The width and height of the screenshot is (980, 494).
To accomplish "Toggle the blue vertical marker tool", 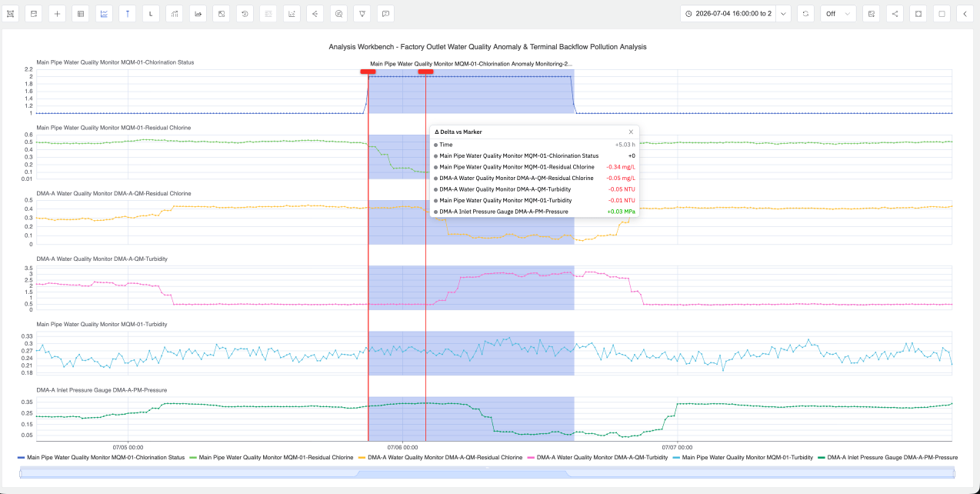I will tap(127, 14).
